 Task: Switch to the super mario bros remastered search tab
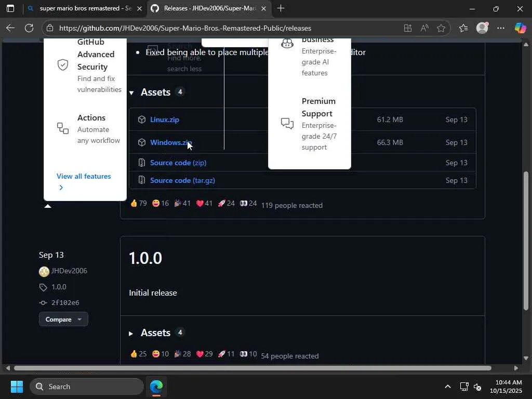85,8
